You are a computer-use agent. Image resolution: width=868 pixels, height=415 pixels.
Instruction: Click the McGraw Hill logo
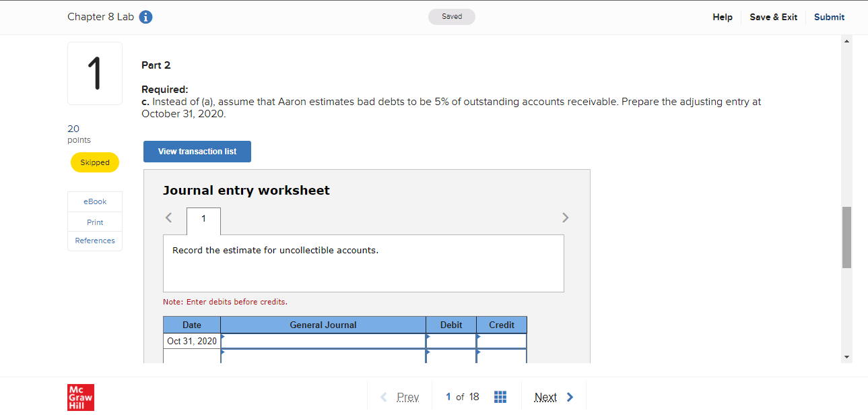[80, 397]
